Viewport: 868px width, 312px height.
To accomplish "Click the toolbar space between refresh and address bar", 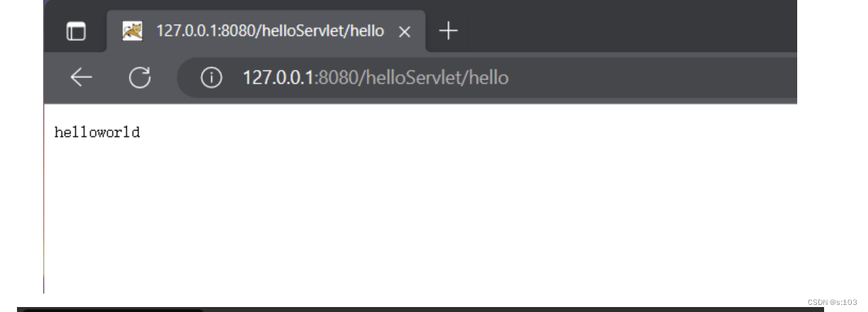I will (x=163, y=77).
